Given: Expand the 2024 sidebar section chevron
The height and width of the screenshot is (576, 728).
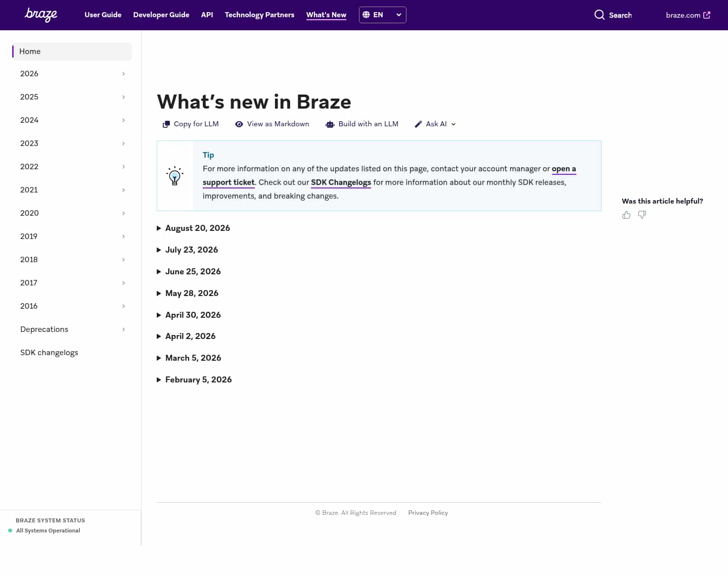Looking at the screenshot, I should 123,120.
